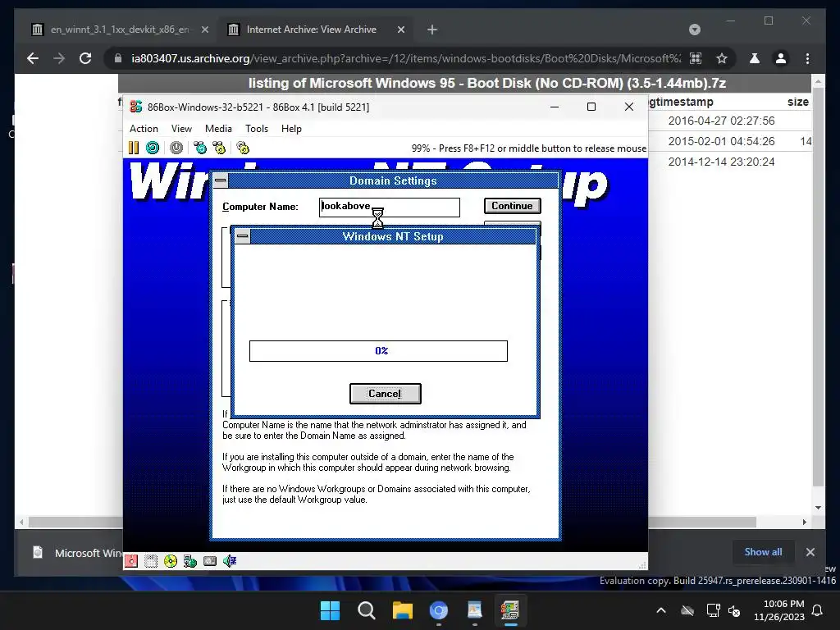Click the 0% setup progress bar

(378, 351)
